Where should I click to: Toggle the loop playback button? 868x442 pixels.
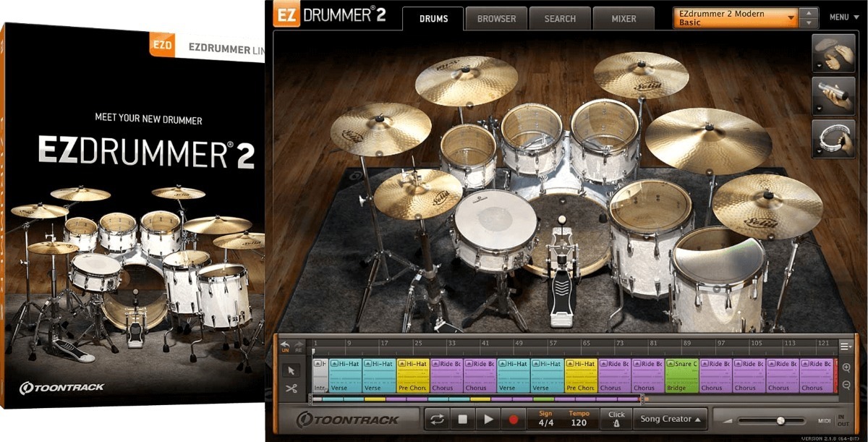pos(437,419)
